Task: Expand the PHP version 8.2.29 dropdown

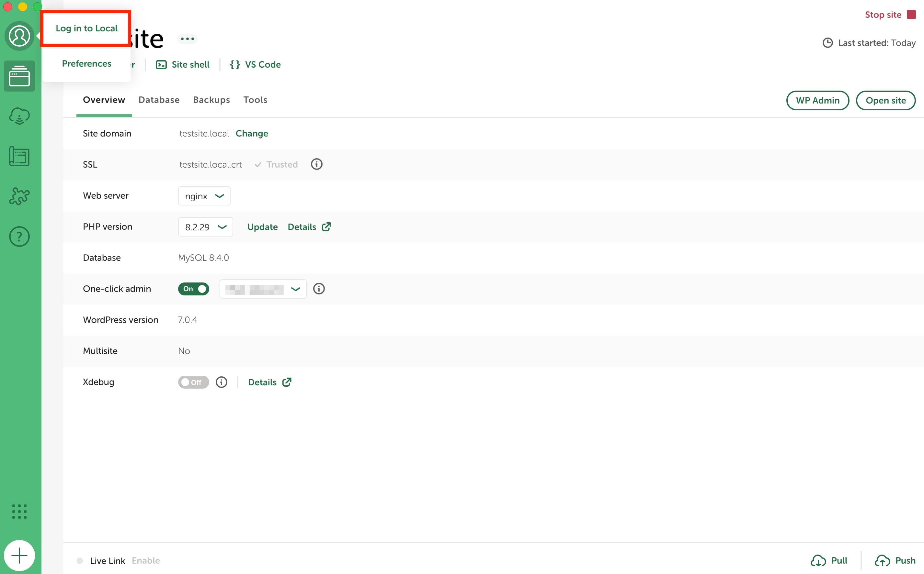Action: point(206,227)
